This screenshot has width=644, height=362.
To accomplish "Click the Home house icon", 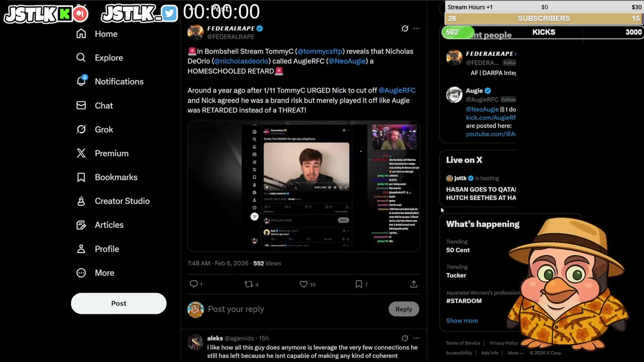I will 81,34.
